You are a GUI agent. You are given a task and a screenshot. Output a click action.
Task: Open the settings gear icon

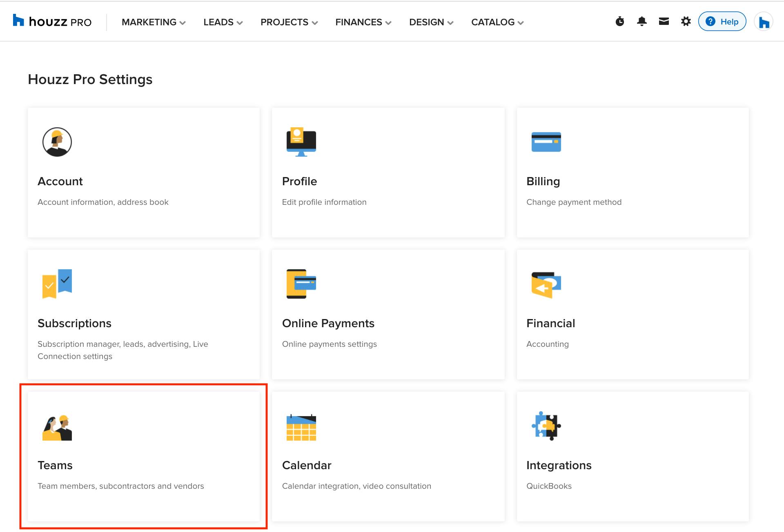686,21
